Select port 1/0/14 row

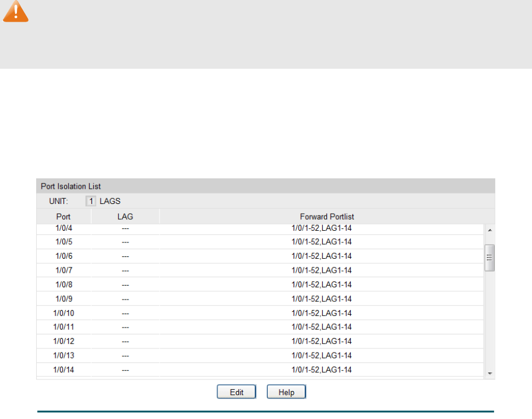click(x=260, y=370)
